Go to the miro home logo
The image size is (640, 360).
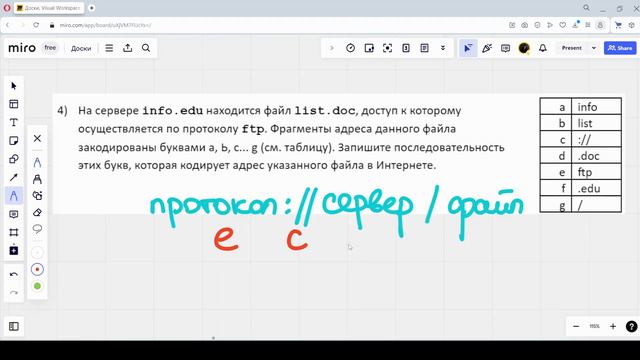click(22, 48)
